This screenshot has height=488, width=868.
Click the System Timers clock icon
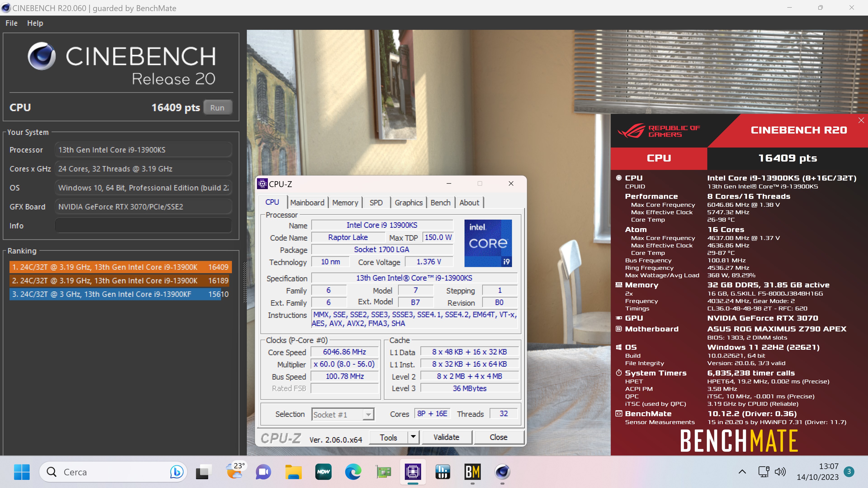619,373
